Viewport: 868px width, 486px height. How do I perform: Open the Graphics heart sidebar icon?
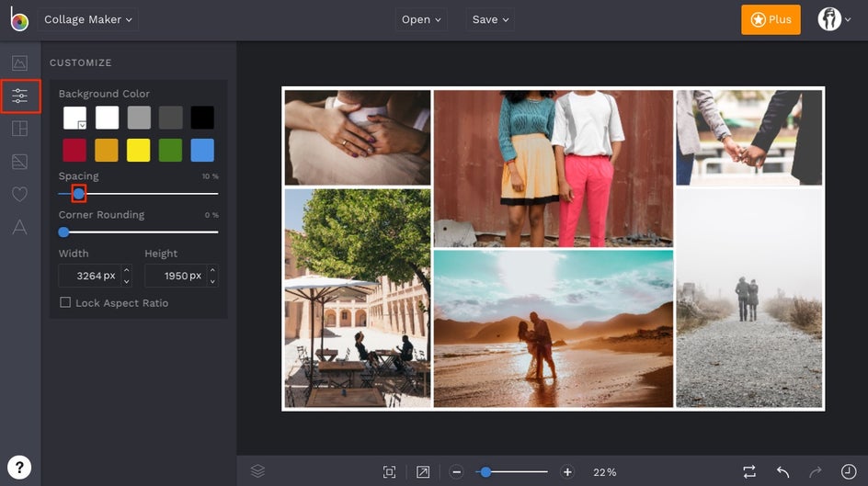(x=19, y=195)
